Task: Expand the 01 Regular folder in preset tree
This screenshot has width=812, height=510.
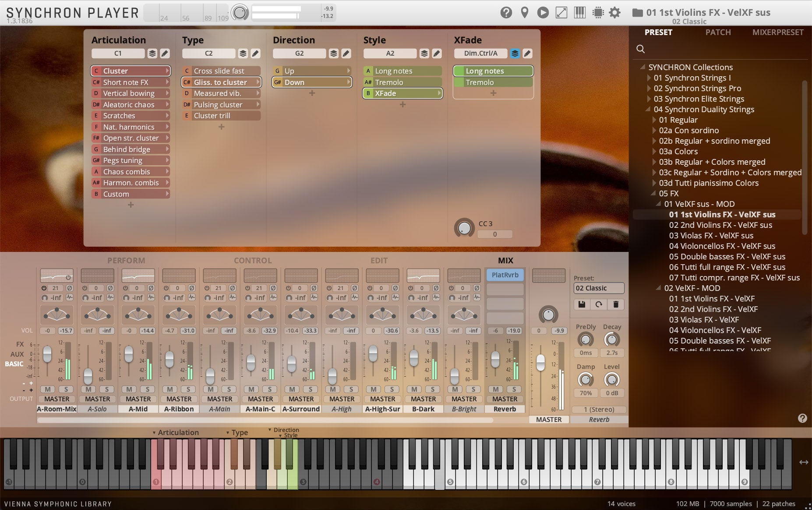Action: (x=653, y=120)
